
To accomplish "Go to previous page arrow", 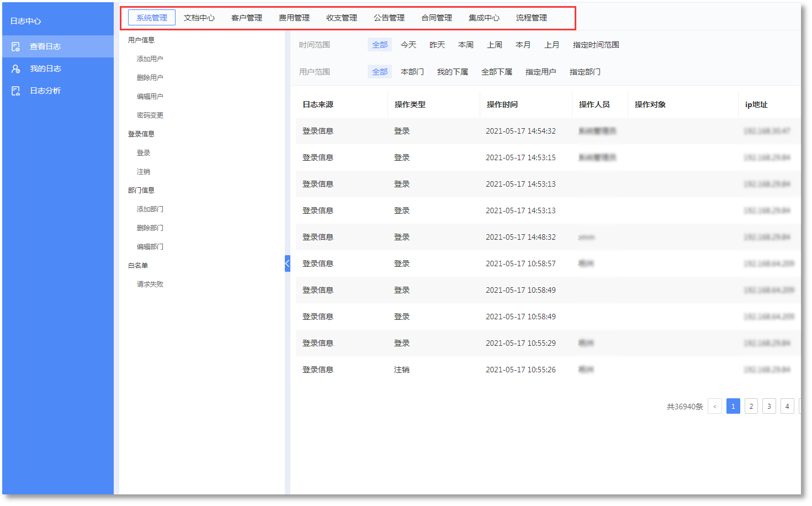I will tap(715, 407).
